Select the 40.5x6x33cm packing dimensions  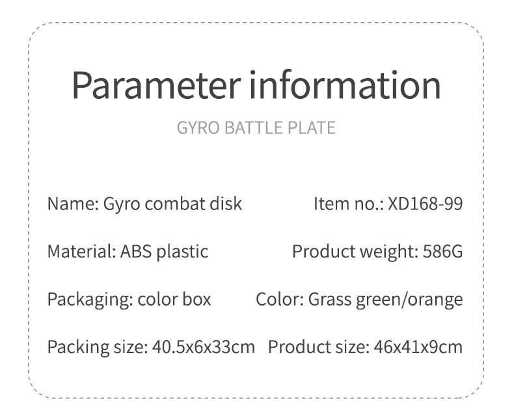pos(204,347)
